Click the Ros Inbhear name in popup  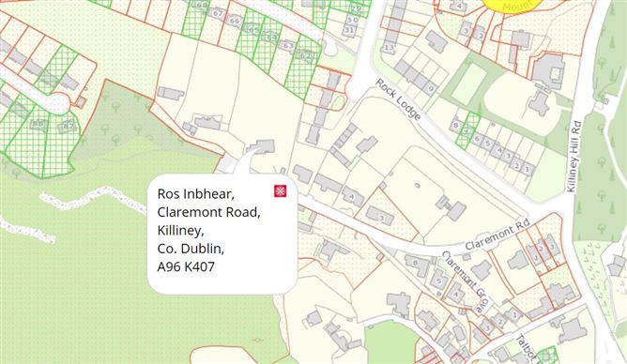[x=195, y=194]
